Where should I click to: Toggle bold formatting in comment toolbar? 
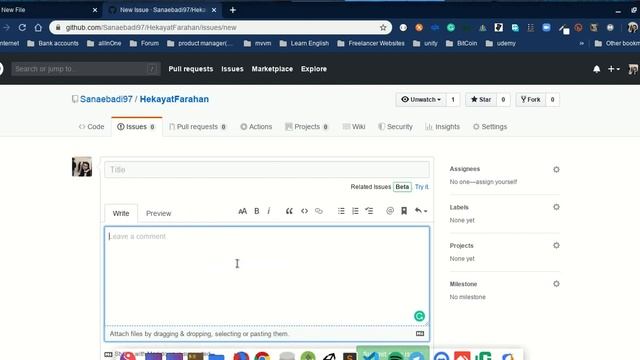[257, 211]
